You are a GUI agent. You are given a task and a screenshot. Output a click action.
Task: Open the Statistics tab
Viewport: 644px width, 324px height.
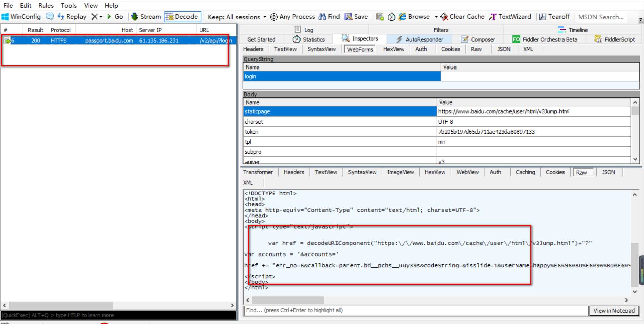pos(309,39)
